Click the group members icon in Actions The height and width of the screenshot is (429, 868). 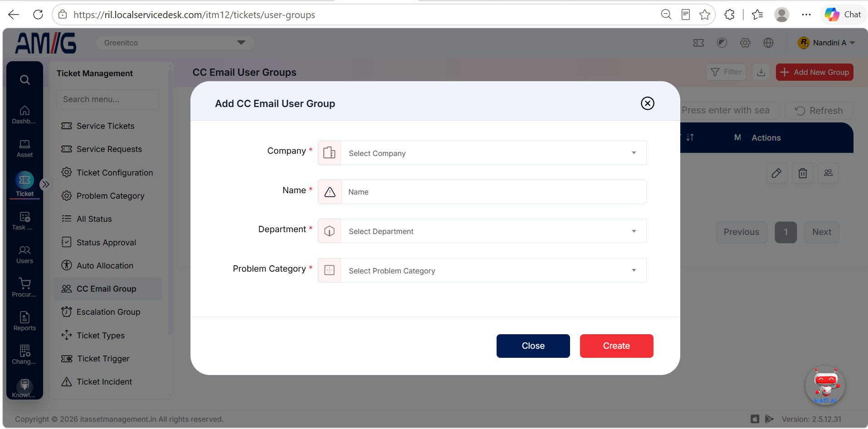point(828,173)
